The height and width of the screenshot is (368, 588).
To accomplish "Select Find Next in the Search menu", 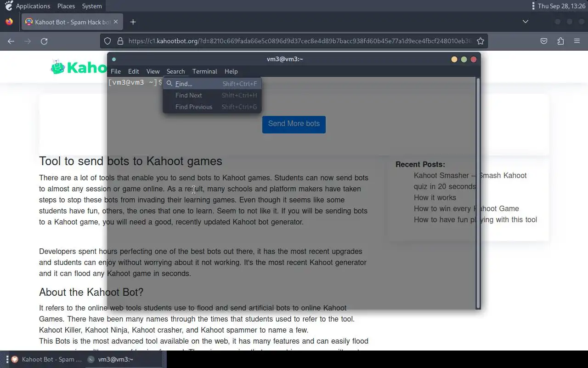I will point(212,95).
